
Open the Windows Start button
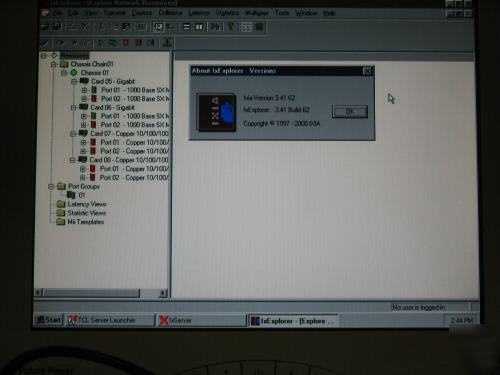click(x=49, y=320)
